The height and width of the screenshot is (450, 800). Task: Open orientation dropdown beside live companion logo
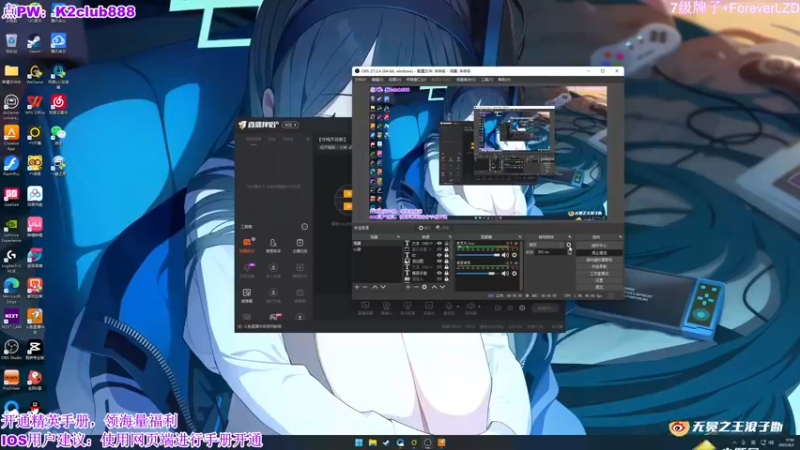click(290, 125)
